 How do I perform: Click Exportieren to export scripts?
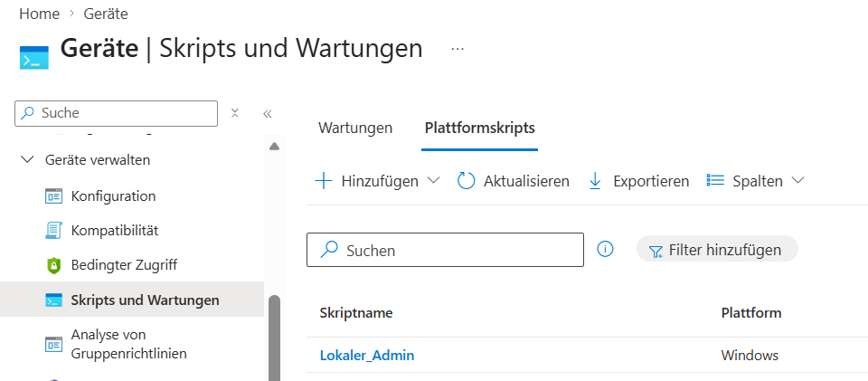[x=639, y=181]
